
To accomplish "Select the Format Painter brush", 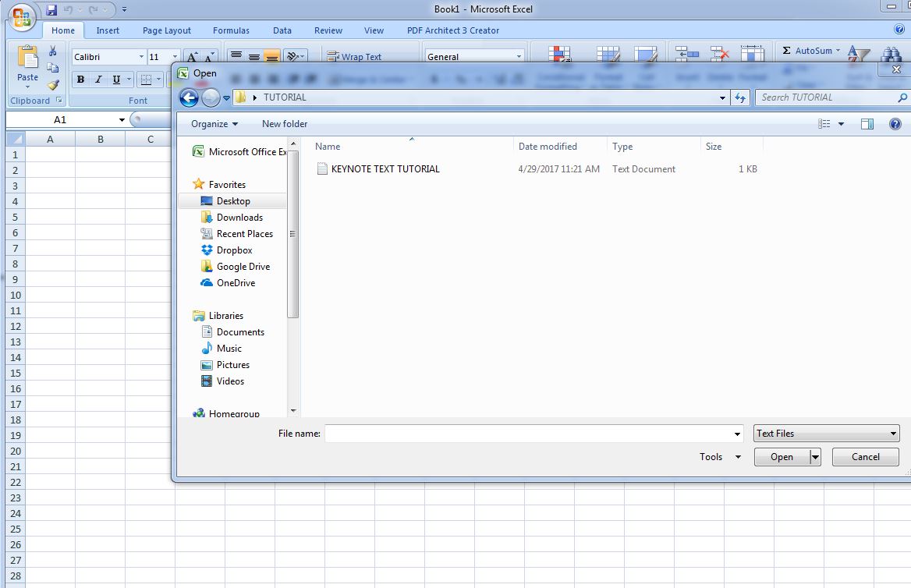I will [53, 85].
